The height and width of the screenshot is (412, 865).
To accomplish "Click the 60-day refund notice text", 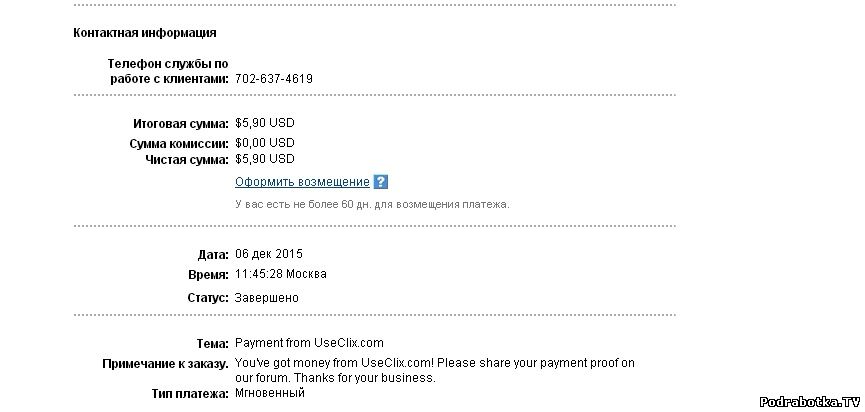I will click(x=372, y=204).
